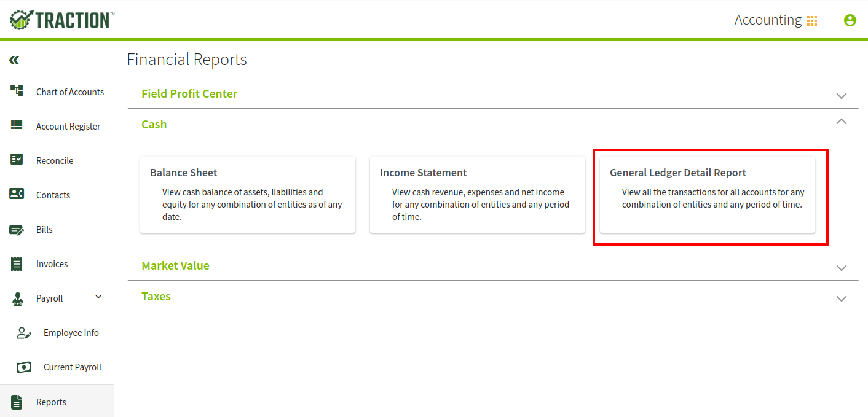
Task: Open Employee Info under Payroll
Action: point(71,333)
